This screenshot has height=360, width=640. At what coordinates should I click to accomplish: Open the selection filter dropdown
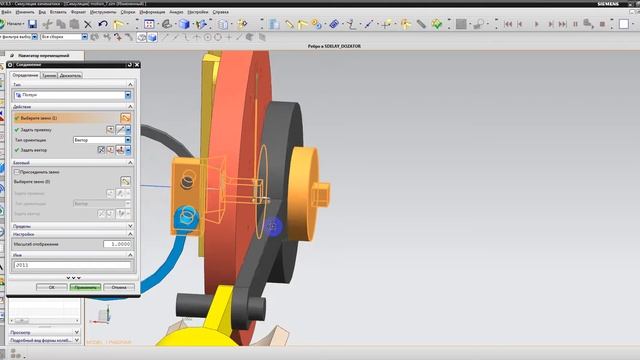35,37
